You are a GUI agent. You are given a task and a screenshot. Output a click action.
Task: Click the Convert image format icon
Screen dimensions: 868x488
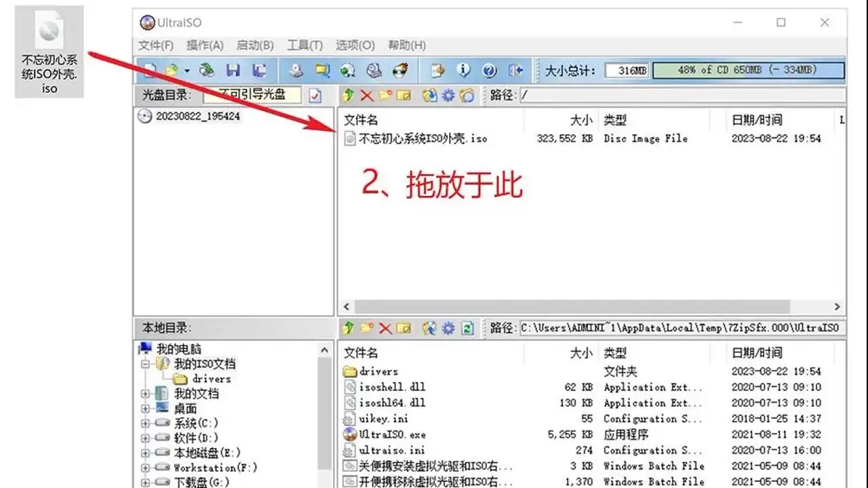(348, 70)
